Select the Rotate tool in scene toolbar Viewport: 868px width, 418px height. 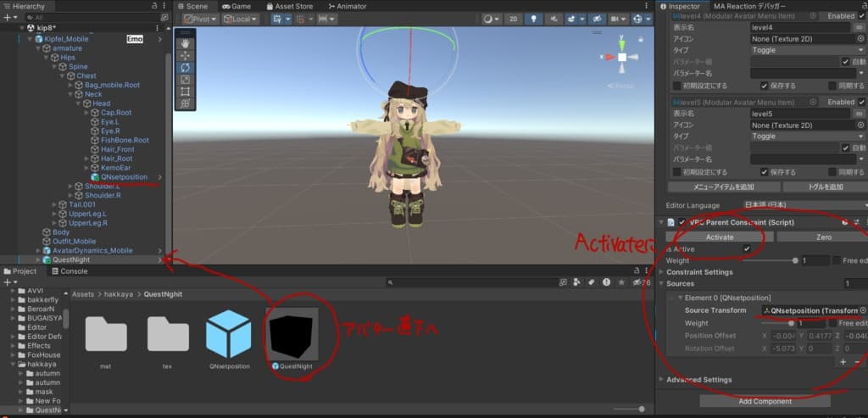point(185,67)
